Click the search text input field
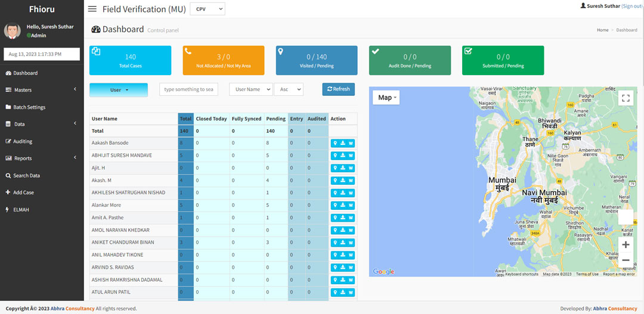Image resolution: width=644 pixels, height=314 pixels. click(x=188, y=89)
